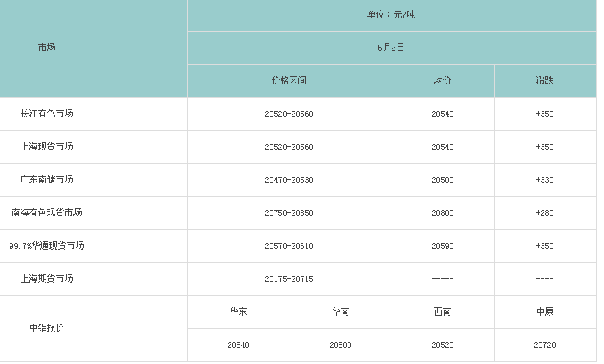Click the 市场 column header cell

tap(46, 48)
